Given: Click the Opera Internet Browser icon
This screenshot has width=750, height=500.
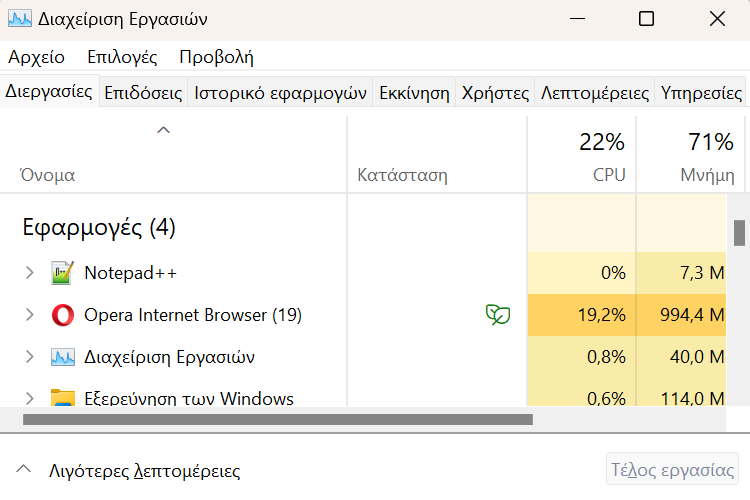Looking at the screenshot, I should [x=63, y=315].
